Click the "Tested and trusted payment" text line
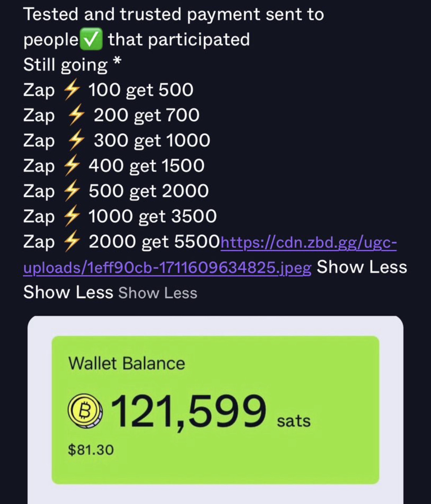The height and width of the screenshot is (504, 431). (x=173, y=15)
